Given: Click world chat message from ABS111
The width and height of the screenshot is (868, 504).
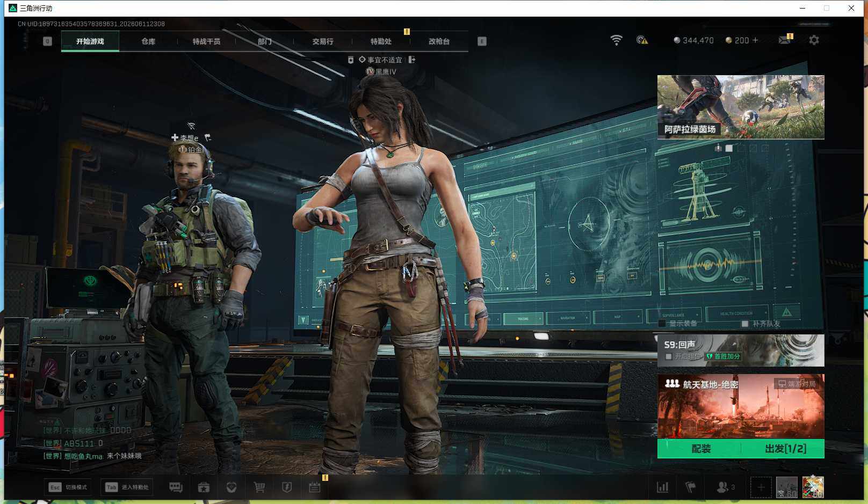Looking at the screenshot, I should [x=73, y=443].
